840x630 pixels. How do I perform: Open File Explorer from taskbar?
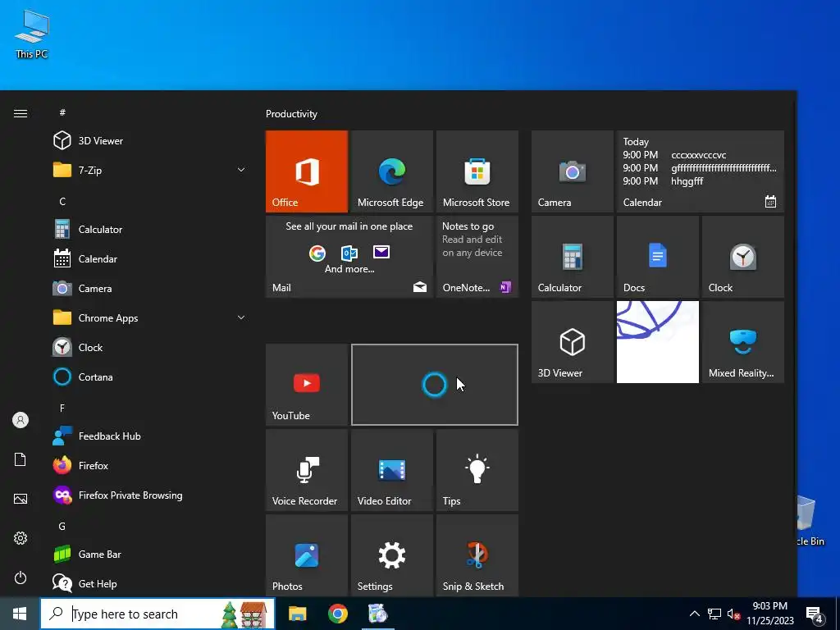coord(297,614)
